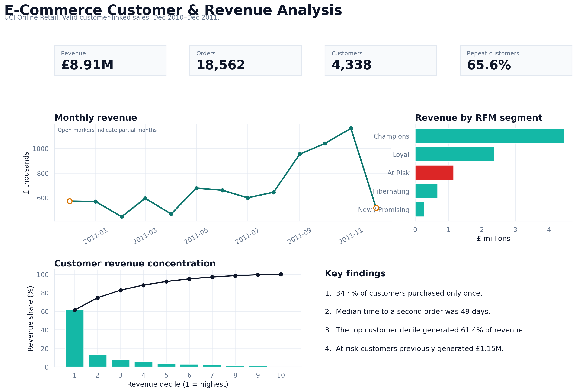Click the New / Promising segment bar
This screenshot has width=576, height=392.
pos(419,209)
